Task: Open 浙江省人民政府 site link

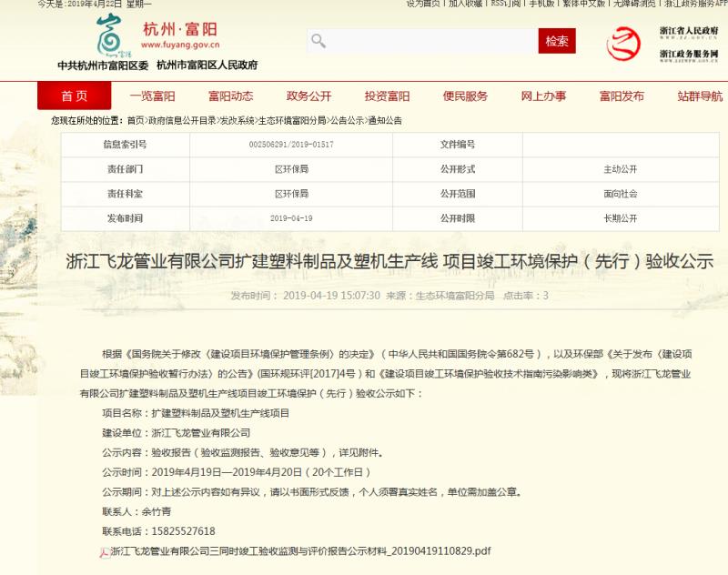Action: coord(689,34)
